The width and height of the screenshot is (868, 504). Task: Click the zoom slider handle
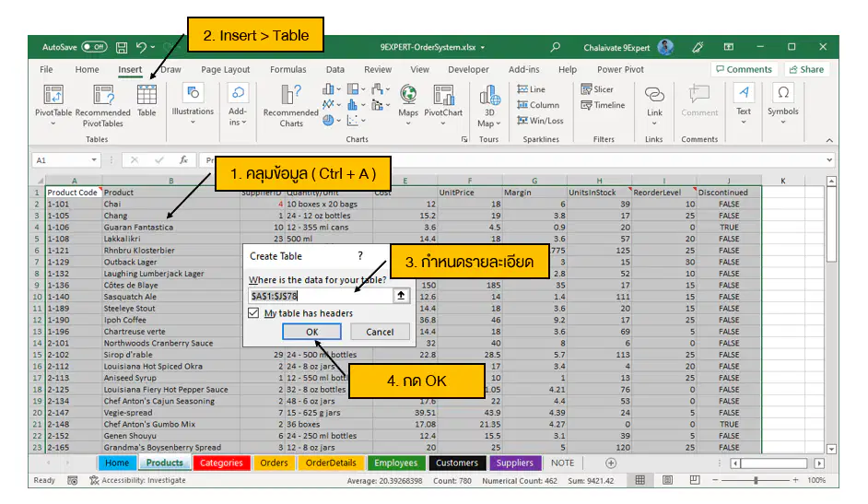pos(756,480)
